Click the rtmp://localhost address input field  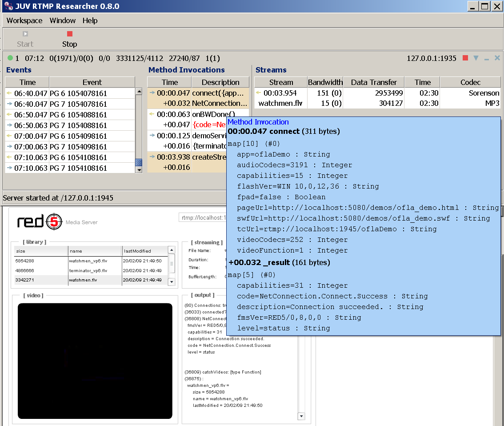(x=203, y=217)
